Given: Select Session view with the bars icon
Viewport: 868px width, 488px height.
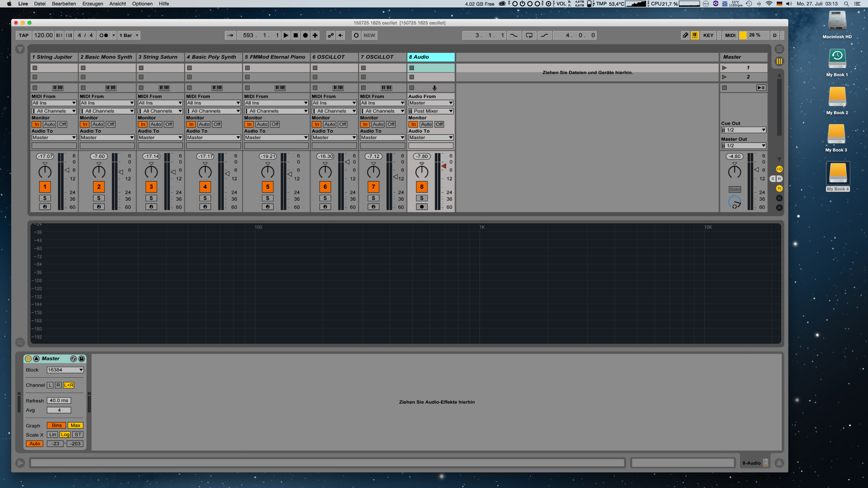Looking at the screenshot, I should click(780, 61).
